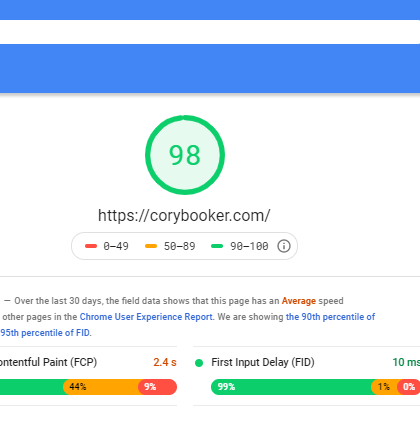Click the 1% orange FID bar segment
The height and width of the screenshot is (429, 420).
[385, 387]
